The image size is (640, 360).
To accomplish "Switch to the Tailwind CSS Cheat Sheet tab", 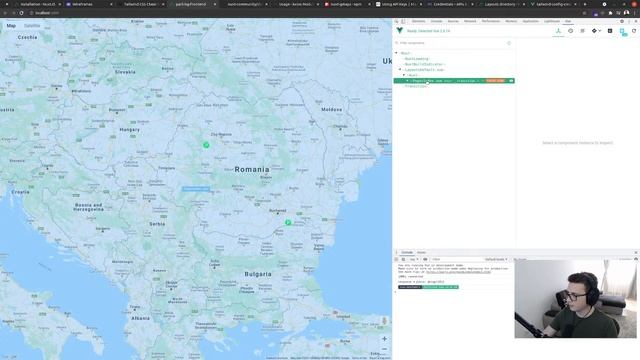I will (140, 4).
